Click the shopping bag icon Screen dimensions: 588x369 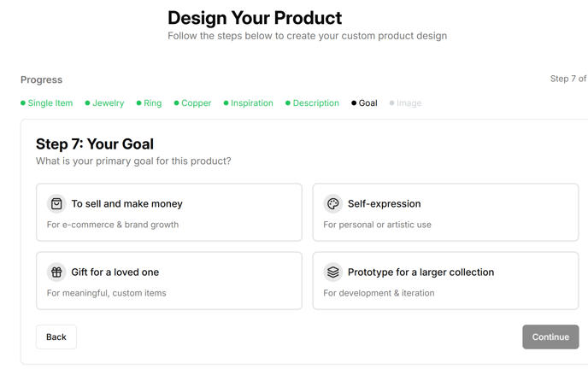coord(56,204)
